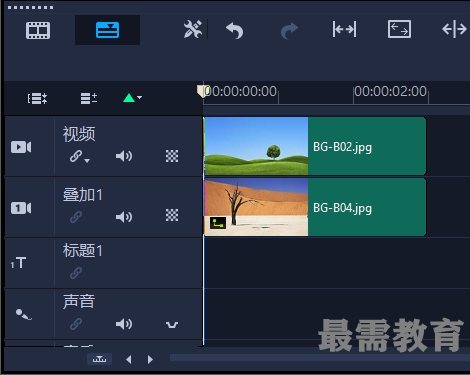Toggle ripple link on 标题1 track
Viewport: 470px width, 375px height.
tap(76, 273)
